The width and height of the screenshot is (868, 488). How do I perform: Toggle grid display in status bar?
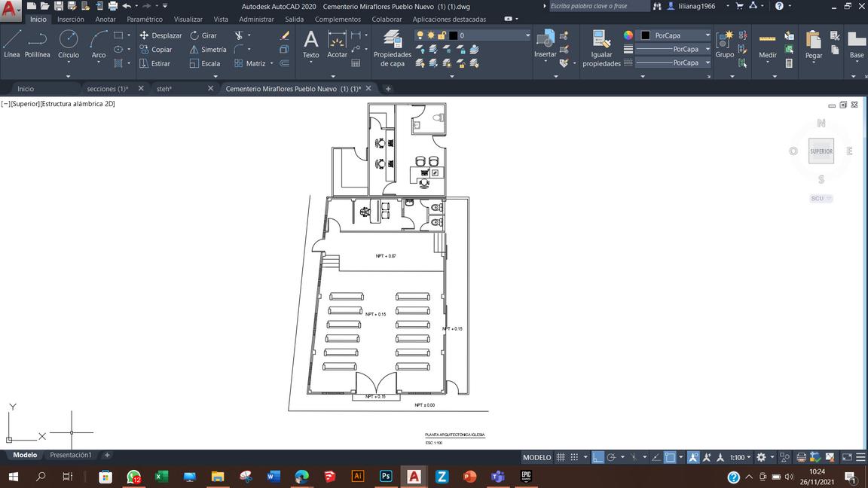(x=561, y=458)
